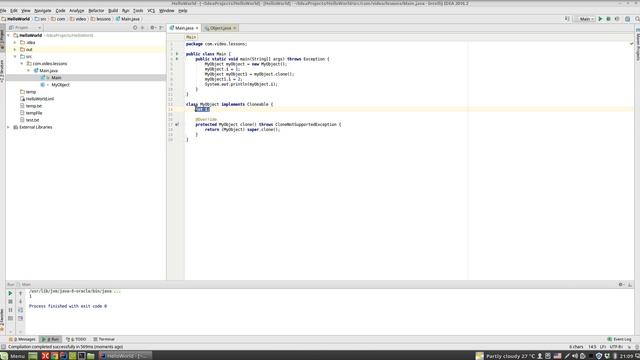Image resolution: width=640 pixels, height=360 pixels.
Task: Close the Object.java editor tab
Action: 234,28
